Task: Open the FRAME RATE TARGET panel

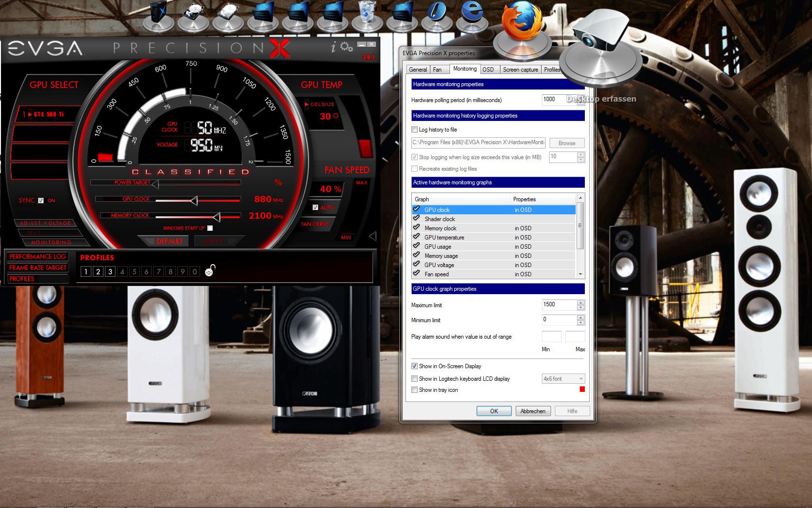Action: [37, 268]
